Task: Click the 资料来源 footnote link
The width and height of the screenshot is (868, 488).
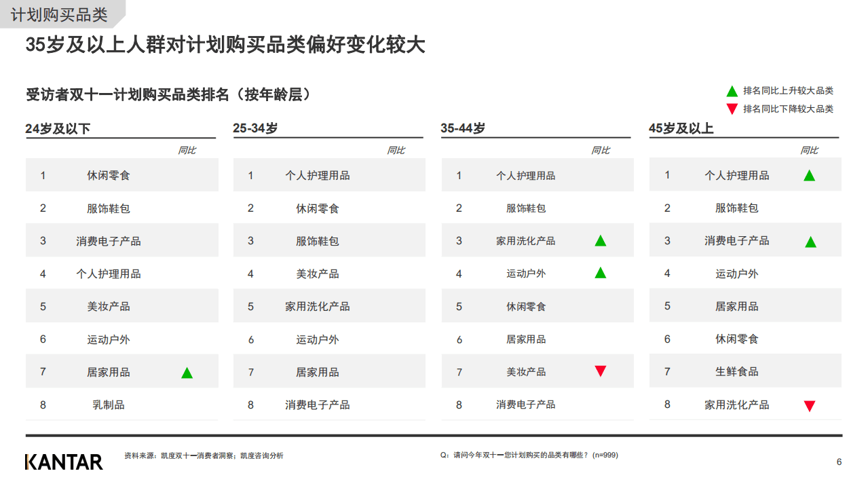Action: 204,456
